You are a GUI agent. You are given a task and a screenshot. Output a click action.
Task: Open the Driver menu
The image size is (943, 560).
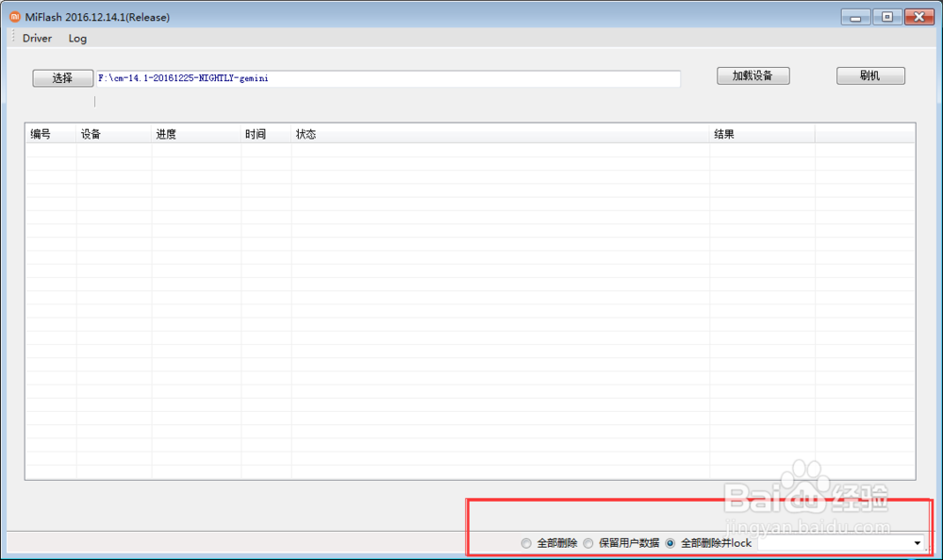click(x=38, y=39)
